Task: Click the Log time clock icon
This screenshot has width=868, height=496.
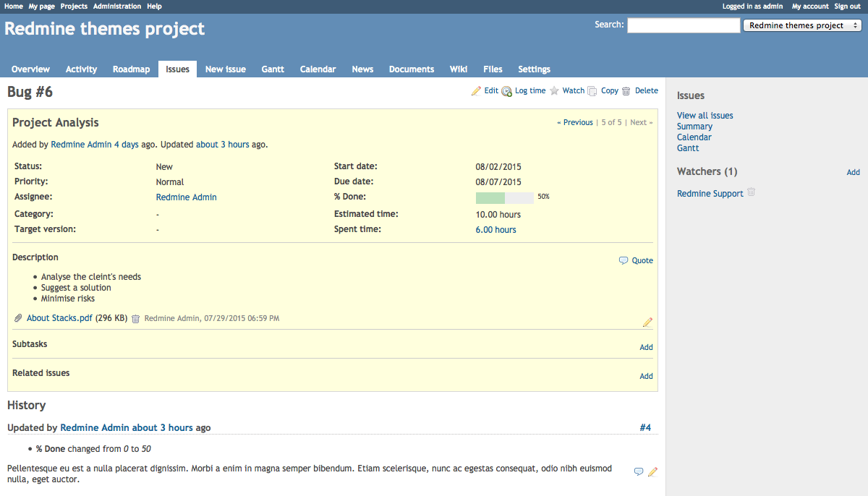Action: [507, 91]
